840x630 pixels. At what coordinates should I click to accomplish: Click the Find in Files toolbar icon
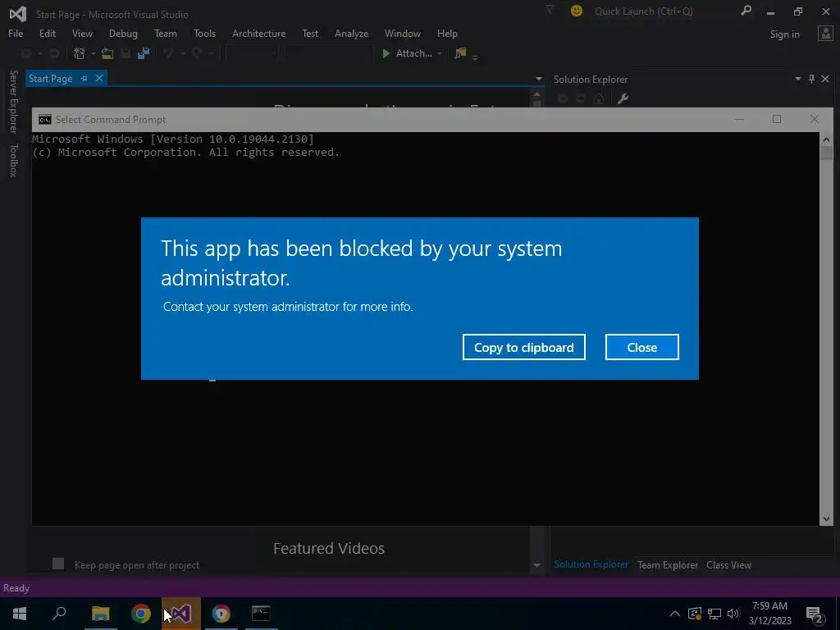460,53
